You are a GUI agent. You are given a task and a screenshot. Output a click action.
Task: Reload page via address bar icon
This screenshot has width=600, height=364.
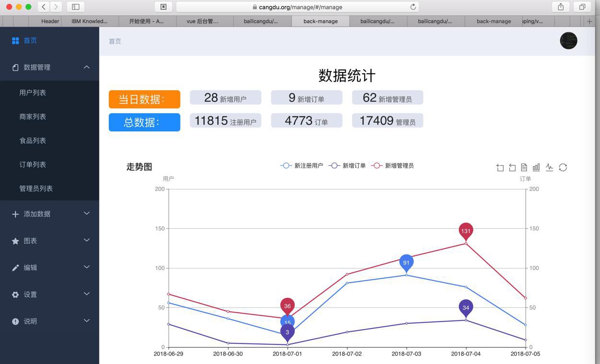click(413, 7)
